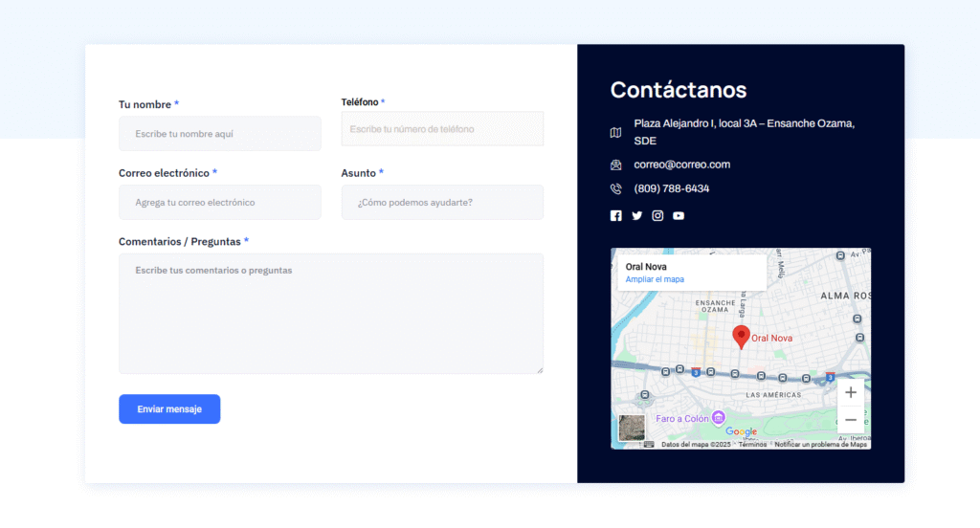The width and height of the screenshot is (980, 528).
Task: Open the Instagram social icon
Action: coord(657,216)
